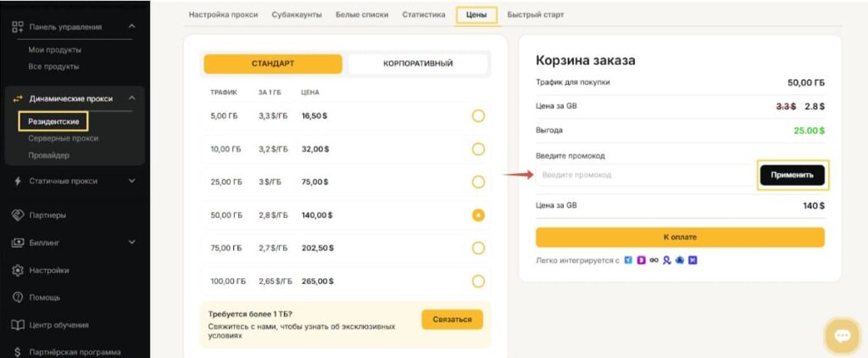This screenshot has height=358, width=868.
Task: Click the Центр обучения book icon
Action: pos(17,325)
